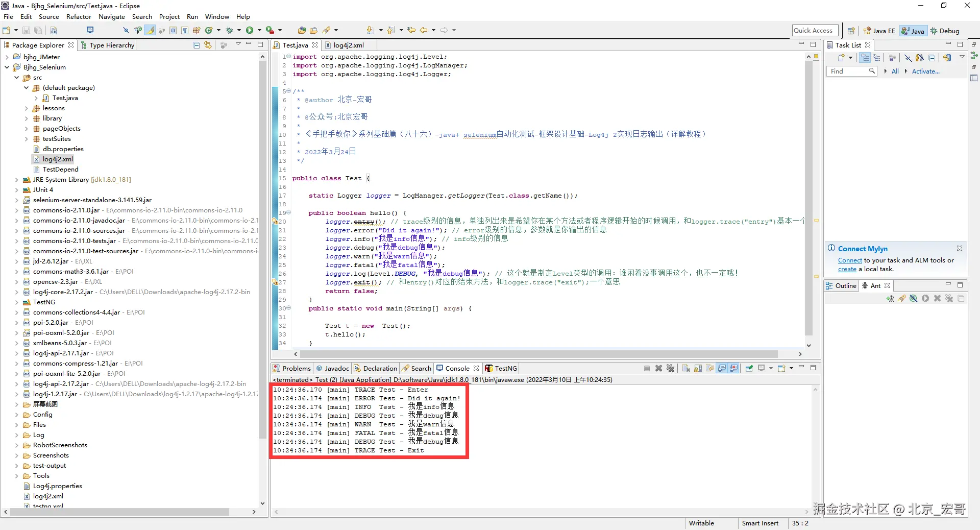This screenshot has height=530, width=980.
Task: Switch to Debug perspective
Action: point(945,31)
